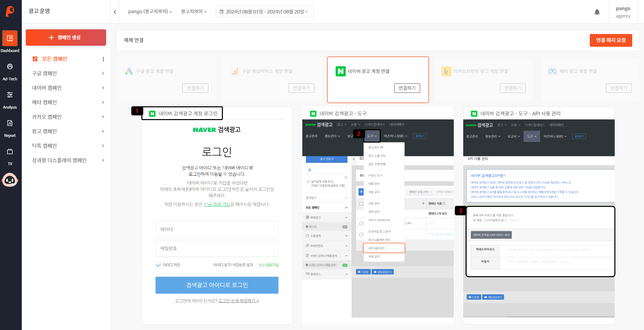The height and width of the screenshot is (330, 644).
Task: Click 연결하기 on the 네이버 광고 card
Action: pyautogui.click(x=407, y=88)
